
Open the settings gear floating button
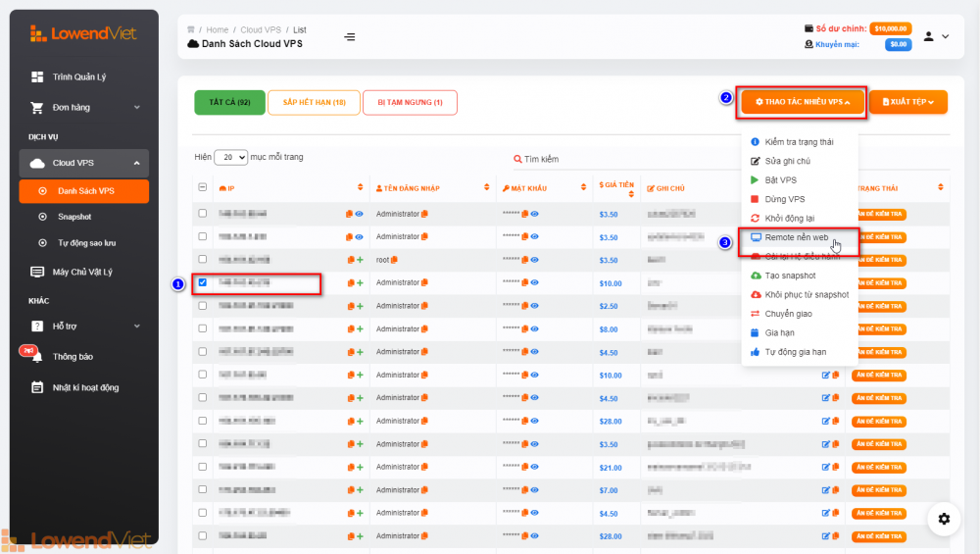pyautogui.click(x=944, y=519)
